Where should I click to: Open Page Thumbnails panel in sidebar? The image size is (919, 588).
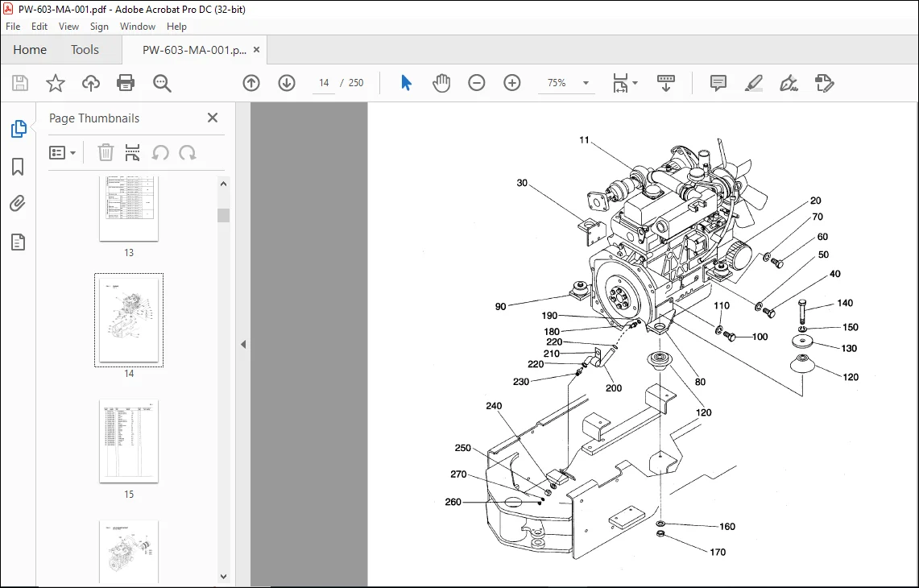[x=19, y=128]
